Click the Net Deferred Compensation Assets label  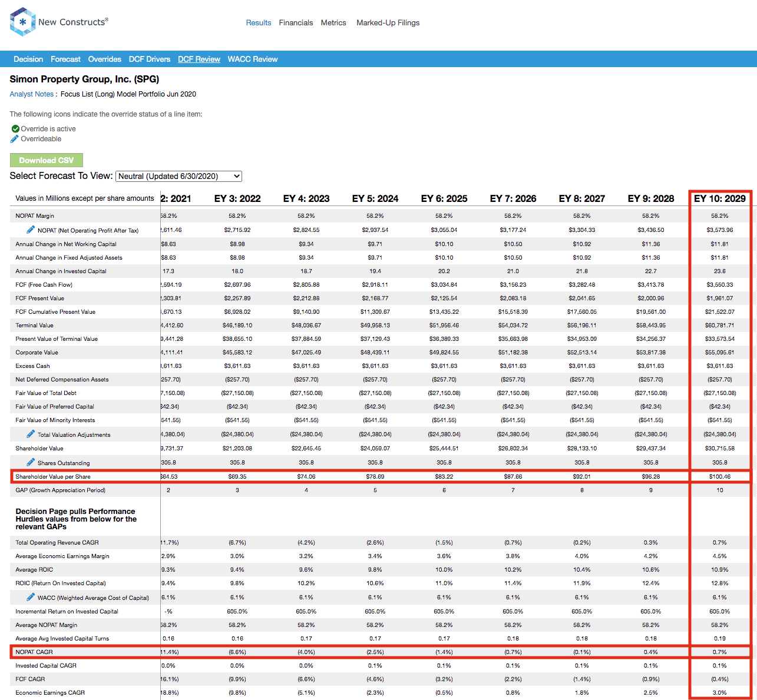(x=62, y=380)
